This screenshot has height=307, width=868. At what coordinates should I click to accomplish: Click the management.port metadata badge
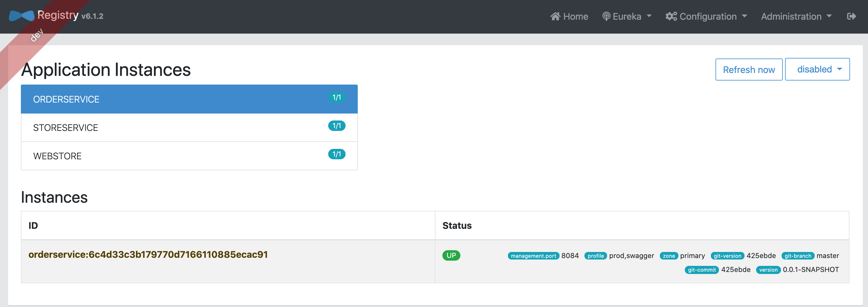[x=533, y=256]
